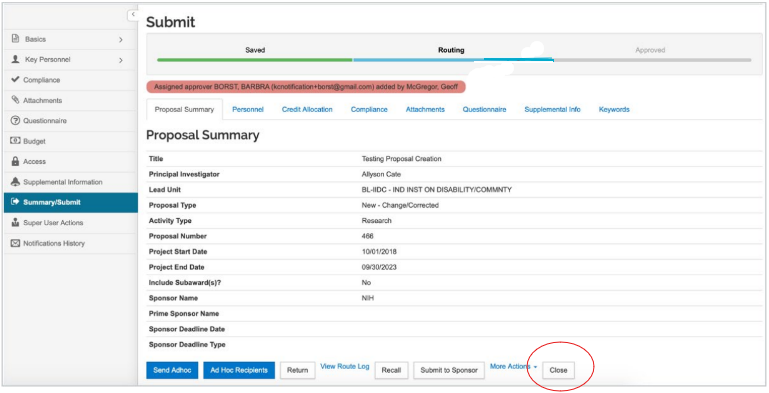Switch to the Keywords tab
The height and width of the screenshot is (393, 769).
[x=614, y=109]
